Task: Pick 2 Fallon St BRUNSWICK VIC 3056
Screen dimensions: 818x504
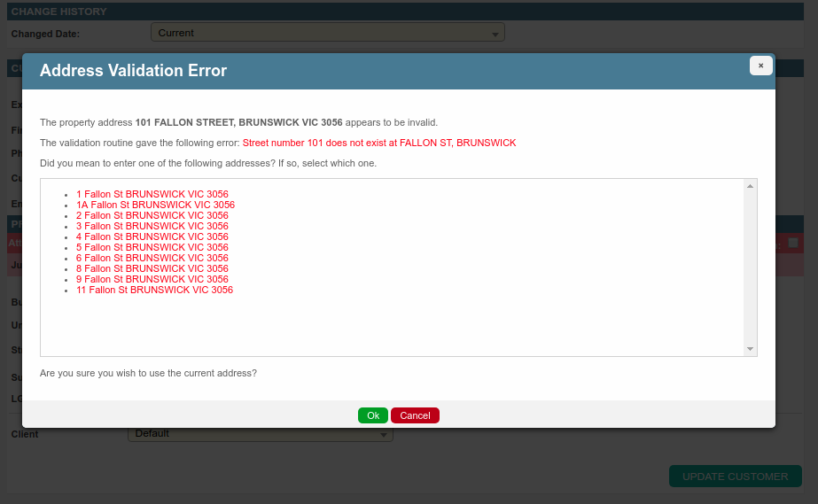Action: coord(152,215)
